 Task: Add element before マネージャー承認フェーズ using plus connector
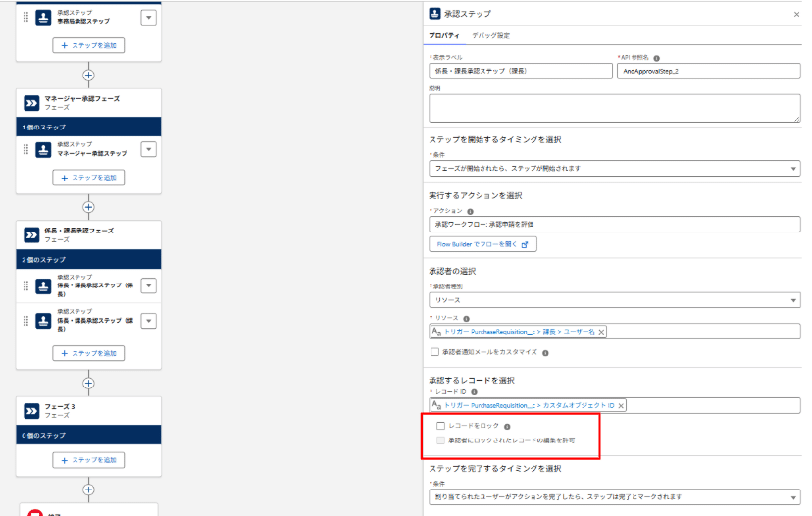(x=88, y=76)
